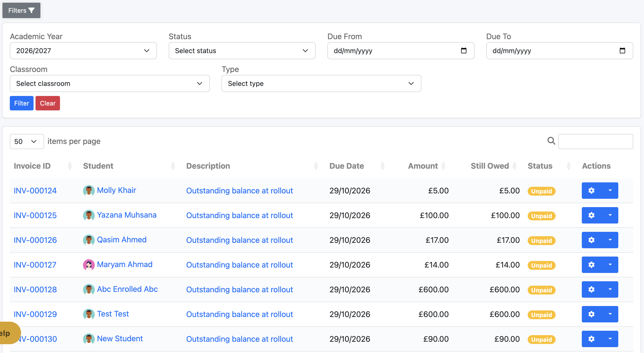644x353 pixels.
Task: Open the Select classroom dropdown
Action: tap(110, 83)
